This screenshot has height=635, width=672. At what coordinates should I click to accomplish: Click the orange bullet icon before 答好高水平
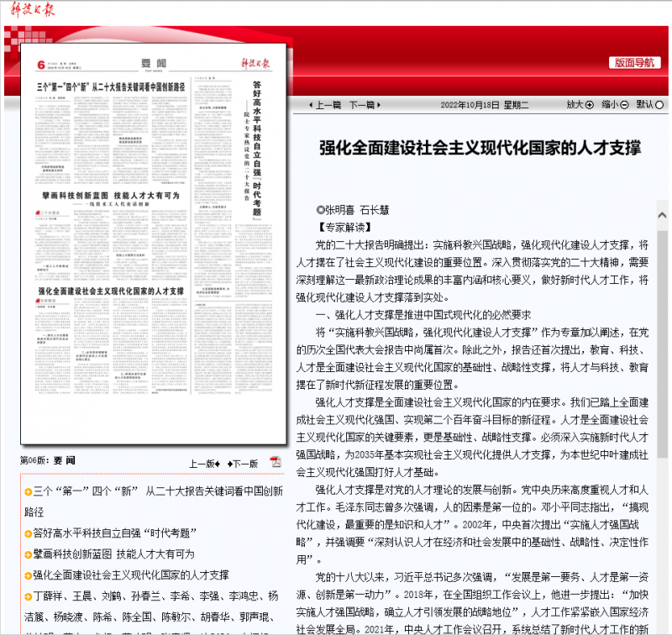tap(29, 534)
